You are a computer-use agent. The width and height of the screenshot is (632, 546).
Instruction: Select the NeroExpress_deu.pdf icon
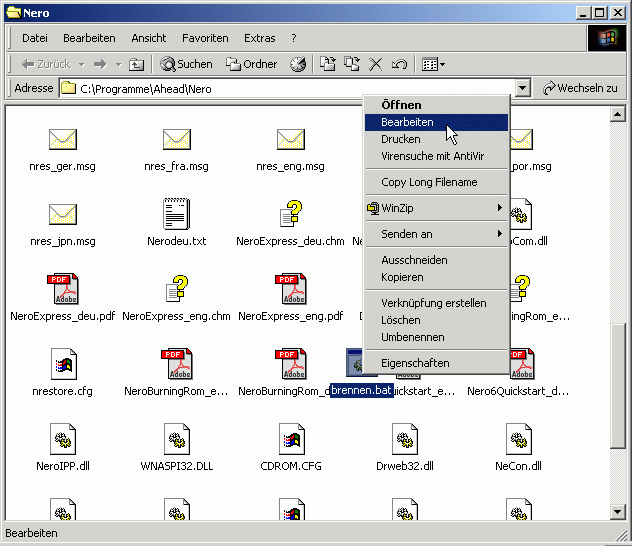62,289
